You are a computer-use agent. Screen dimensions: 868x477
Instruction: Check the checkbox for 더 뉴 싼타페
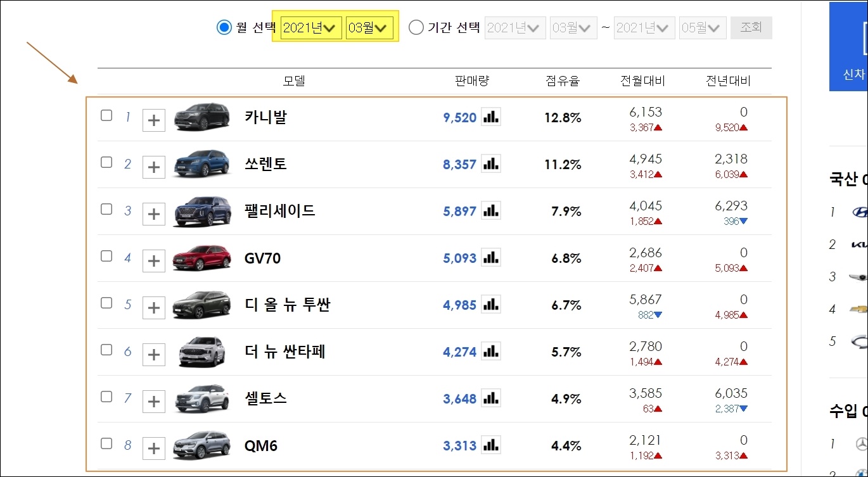pyautogui.click(x=106, y=350)
